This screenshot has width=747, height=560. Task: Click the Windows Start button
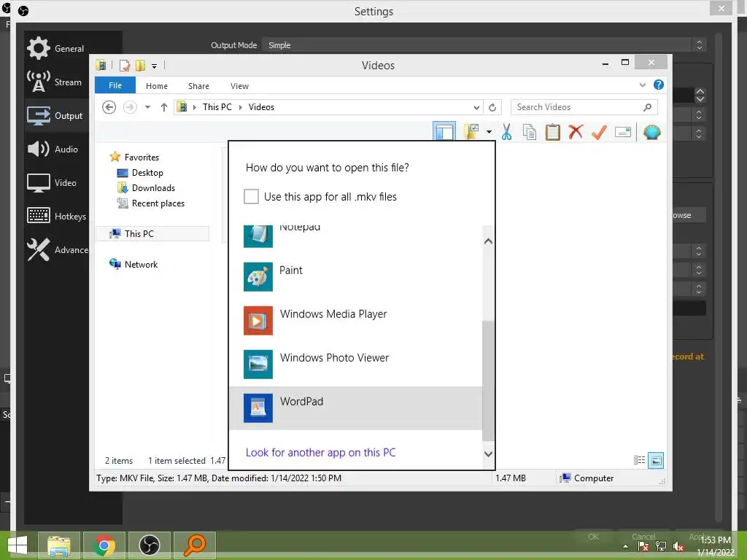point(18,545)
